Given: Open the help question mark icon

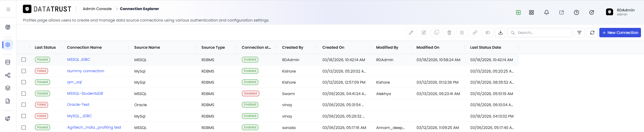Looking at the screenshot, I should point(576,12).
